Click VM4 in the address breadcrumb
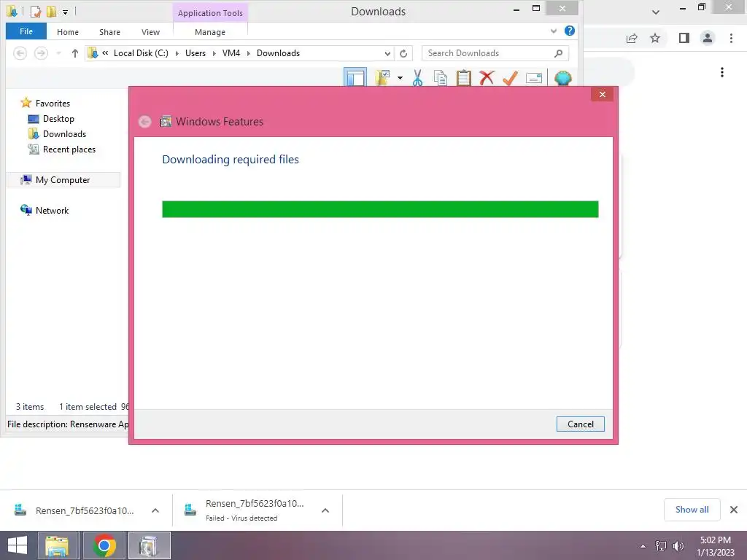This screenshot has height=560, width=747. pos(231,53)
